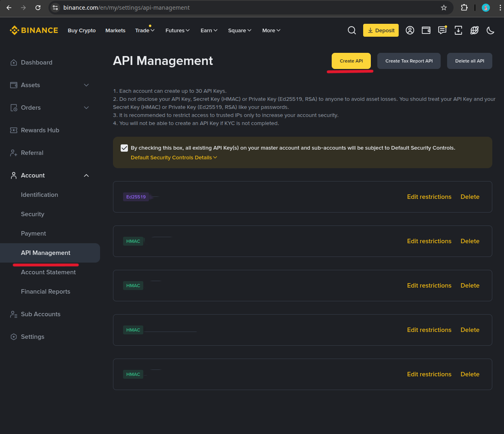Image resolution: width=504 pixels, height=434 pixels.
Task: Click the Rewards Hub ticket icon
Action: (x=14, y=130)
